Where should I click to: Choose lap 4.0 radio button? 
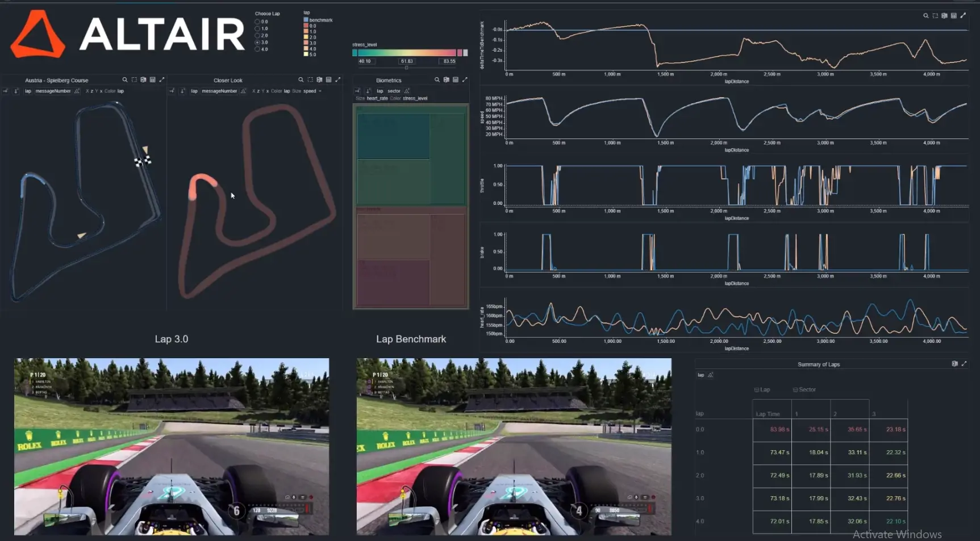point(257,49)
